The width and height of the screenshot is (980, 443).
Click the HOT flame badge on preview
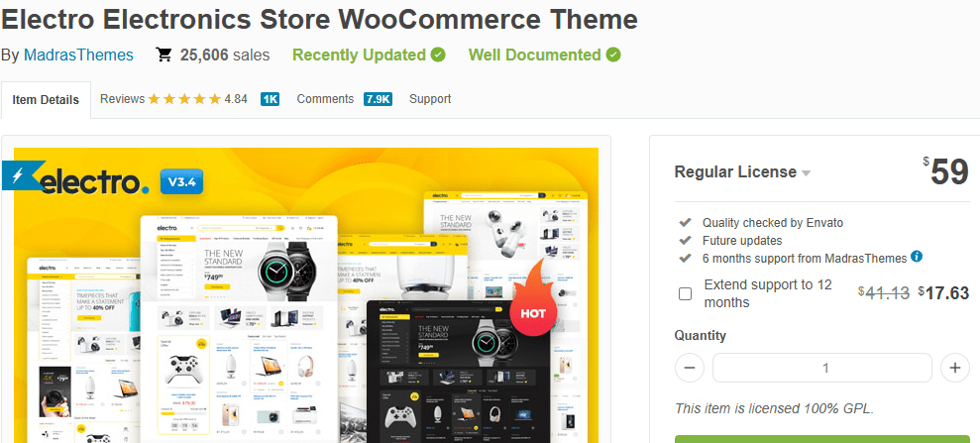pos(533,298)
